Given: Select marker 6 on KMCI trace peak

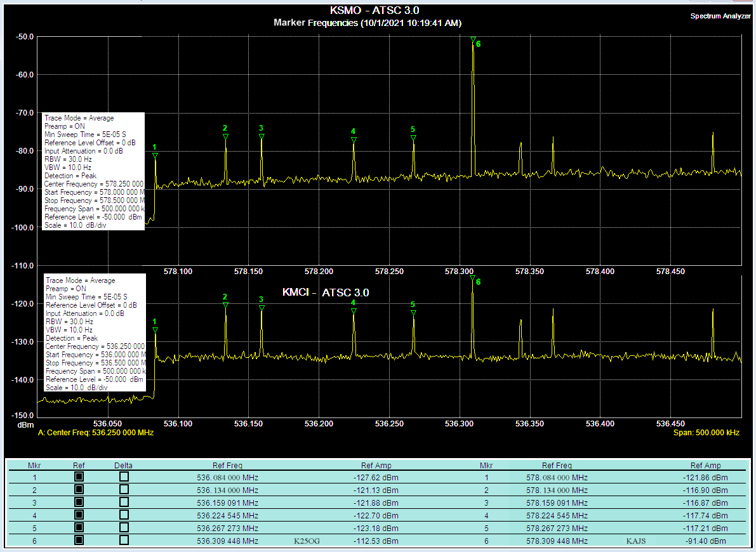Looking at the screenshot, I should coord(472,278).
